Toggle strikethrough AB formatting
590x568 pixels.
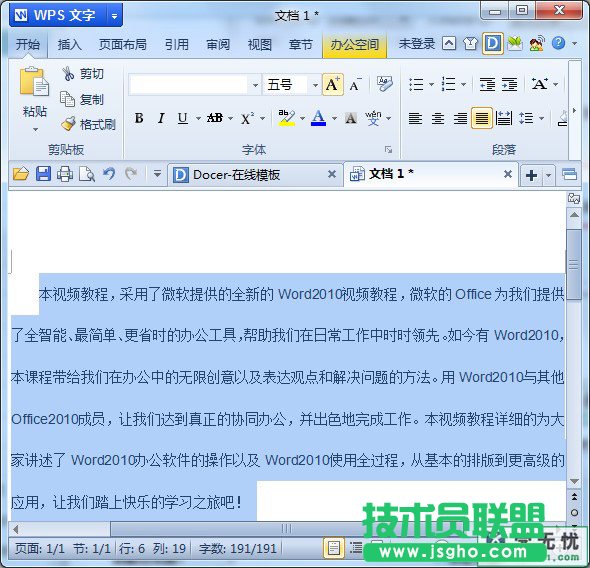pos(215,118)
